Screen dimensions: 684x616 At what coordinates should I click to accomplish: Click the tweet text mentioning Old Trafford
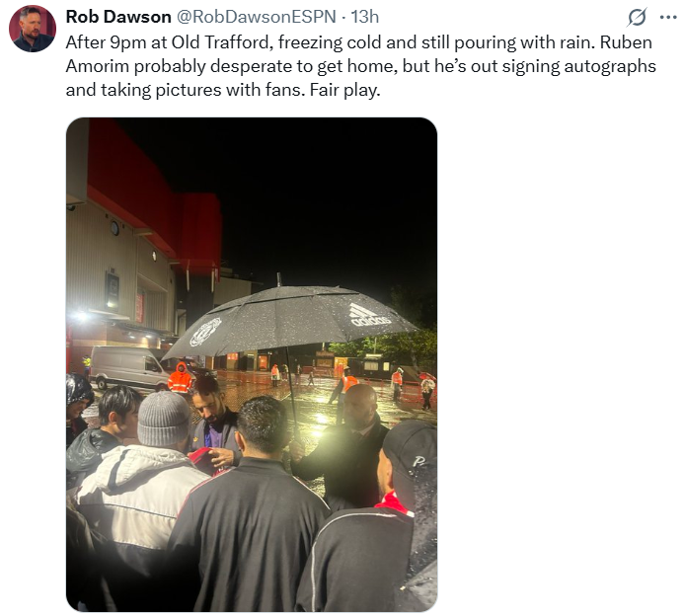[361, 66]
